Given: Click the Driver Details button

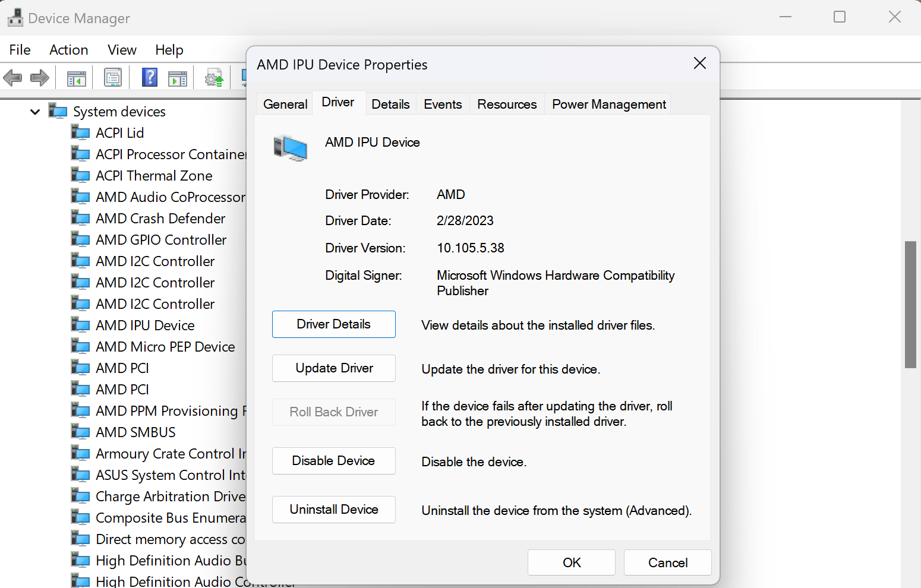Looking at the screenshot, I should tap(334, 324).
